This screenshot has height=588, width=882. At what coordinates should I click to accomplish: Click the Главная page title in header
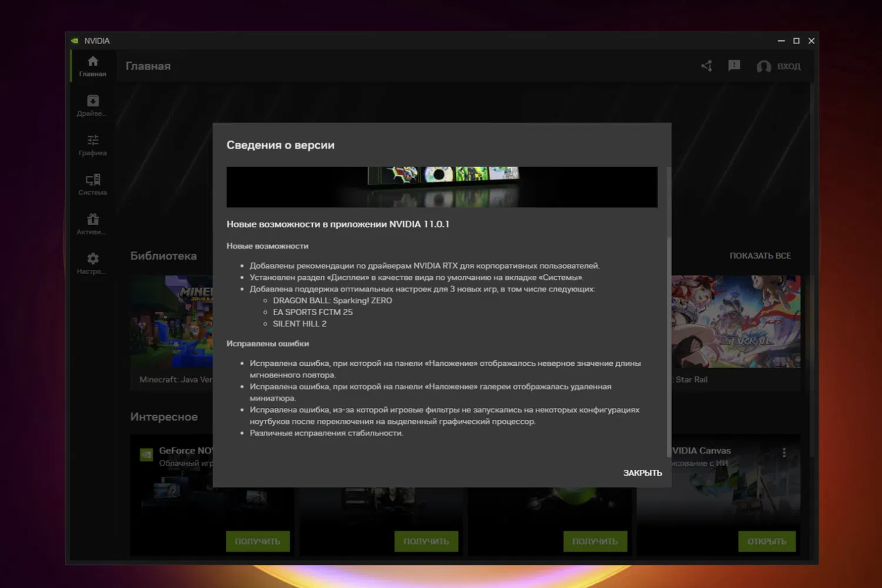pyautogui.click(x=148, y=66)
